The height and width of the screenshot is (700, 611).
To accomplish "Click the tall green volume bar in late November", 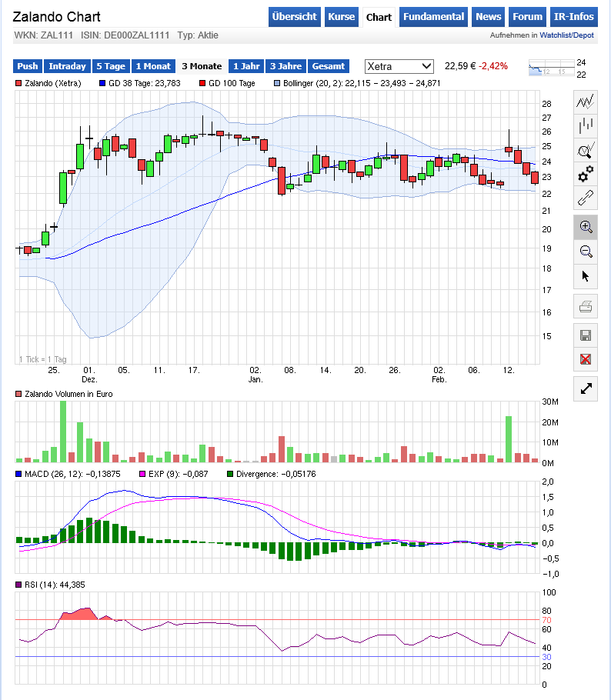I will click(x=63, y=432).
